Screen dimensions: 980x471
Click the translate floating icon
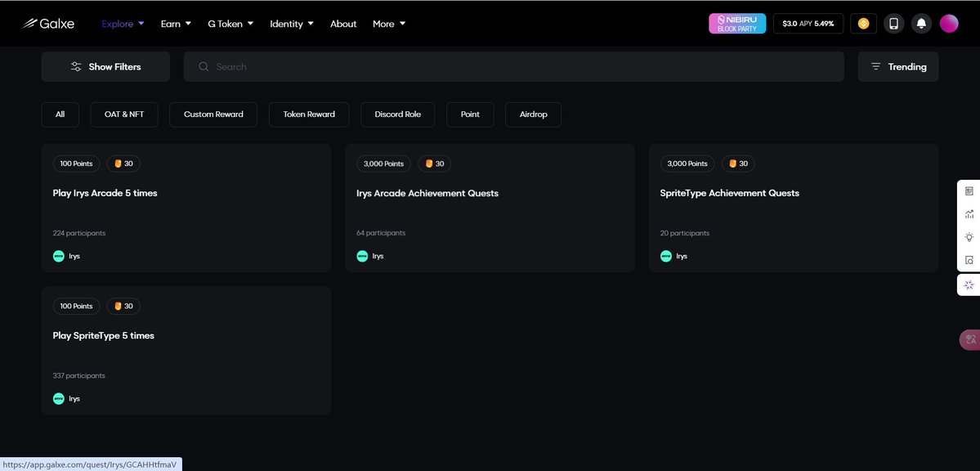coord(970,339)
